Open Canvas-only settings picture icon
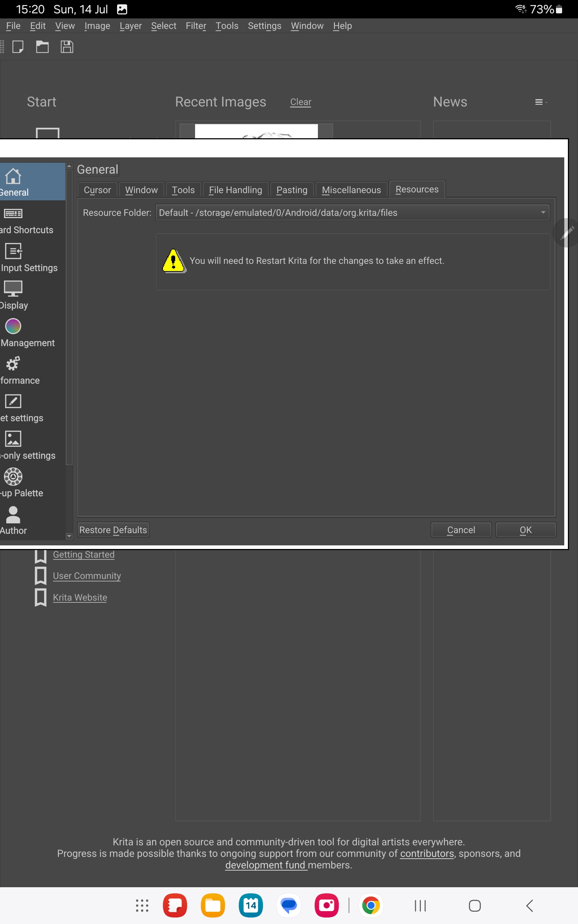578x924 pixels. pyautogui.click(x=13, y=439)
